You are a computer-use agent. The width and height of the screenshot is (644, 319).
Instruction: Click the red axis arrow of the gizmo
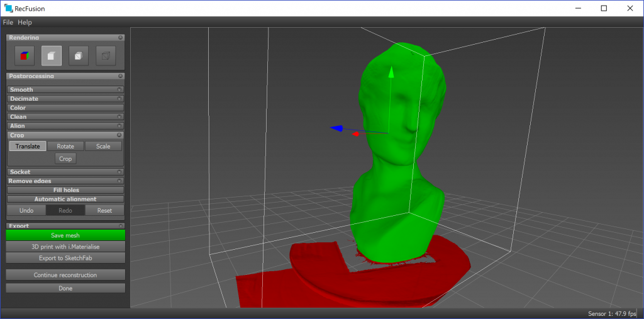point(356,133)
